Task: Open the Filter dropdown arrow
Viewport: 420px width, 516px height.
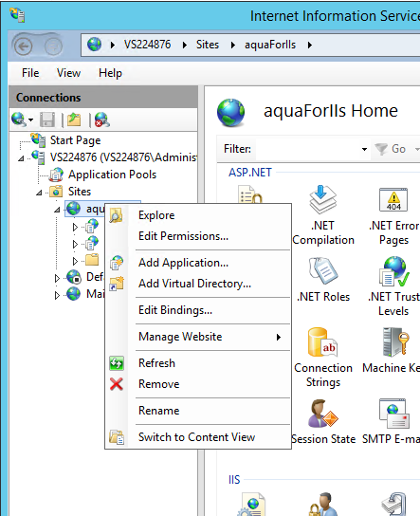Action: (364, 149)
